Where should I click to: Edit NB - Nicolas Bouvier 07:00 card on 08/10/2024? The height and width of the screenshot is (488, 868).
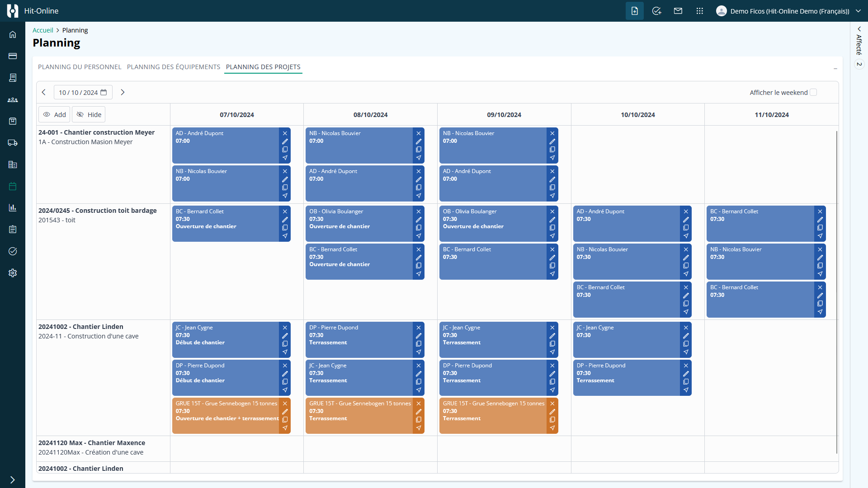tap(419, 141)
